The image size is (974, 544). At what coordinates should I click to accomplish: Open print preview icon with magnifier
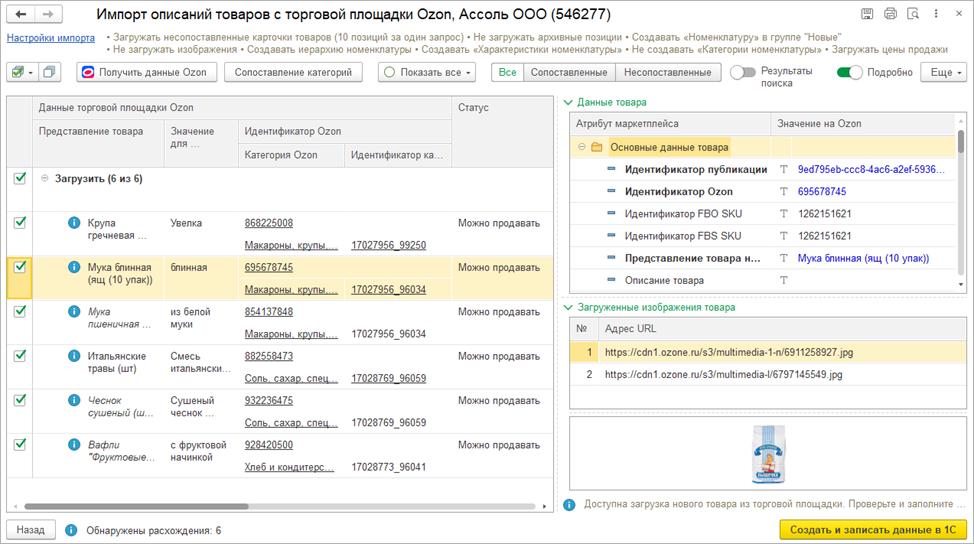(911, 14)
